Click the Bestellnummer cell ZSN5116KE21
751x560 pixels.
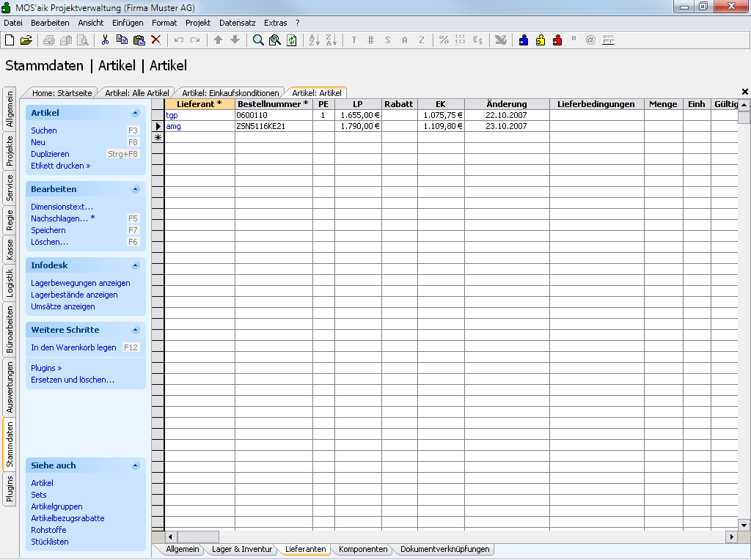click(x=274, y=126)
